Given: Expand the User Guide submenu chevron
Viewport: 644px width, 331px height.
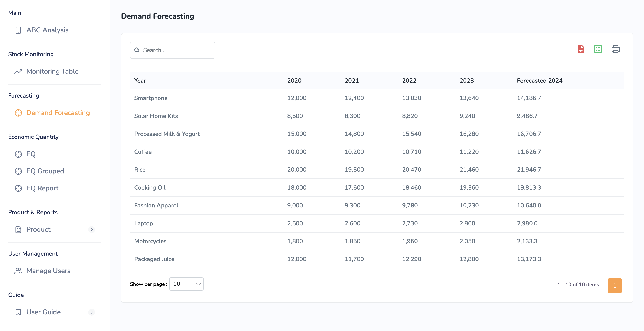Looking at the screenshot, I should pos(92,312).
